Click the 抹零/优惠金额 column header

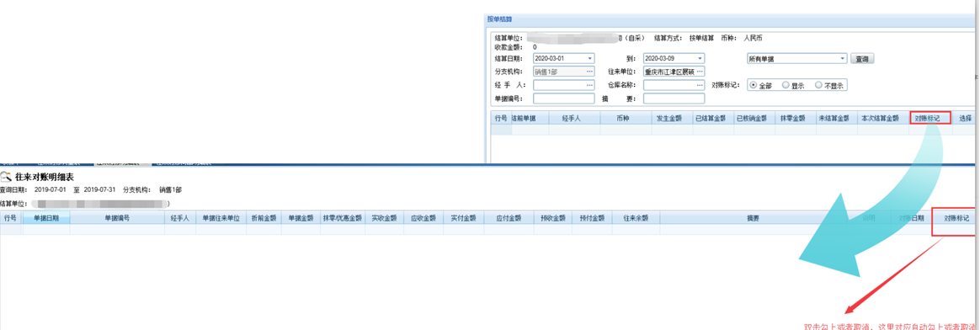click(342, 218)
